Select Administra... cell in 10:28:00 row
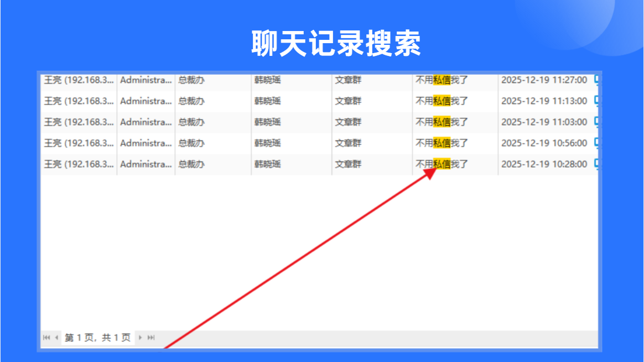 (x=146, y=164)
